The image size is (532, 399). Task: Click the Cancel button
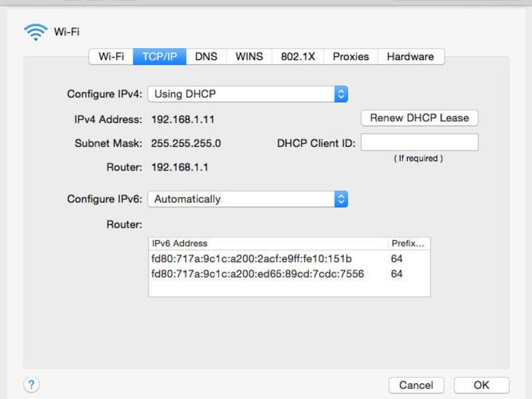tap(417, 385)
